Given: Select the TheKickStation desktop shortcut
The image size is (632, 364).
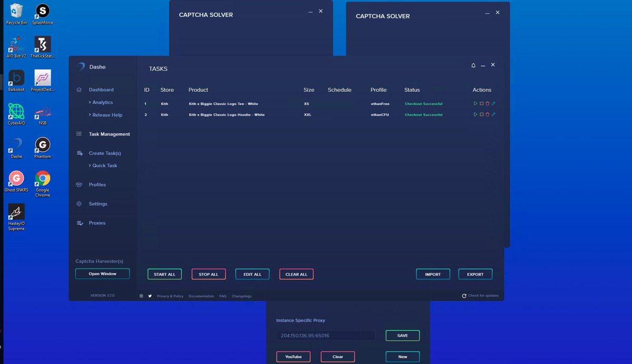Looking at the screenshot, I should coord(43,47).
